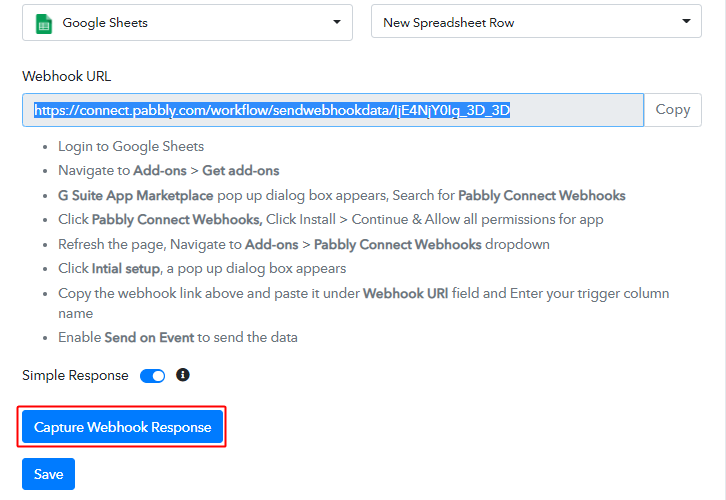
Task: Copy the webhook URL
Action: tap(672, 110)
